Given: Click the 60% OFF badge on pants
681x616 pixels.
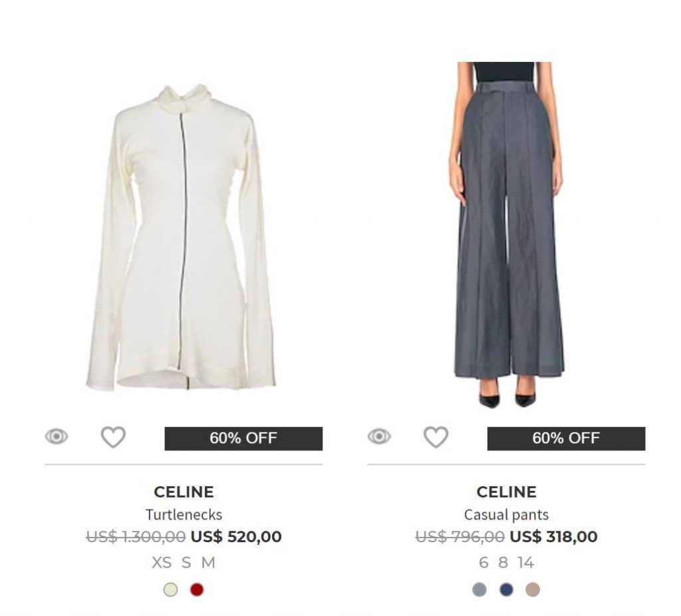Looking at the screenshot, I should click(566, 438).
